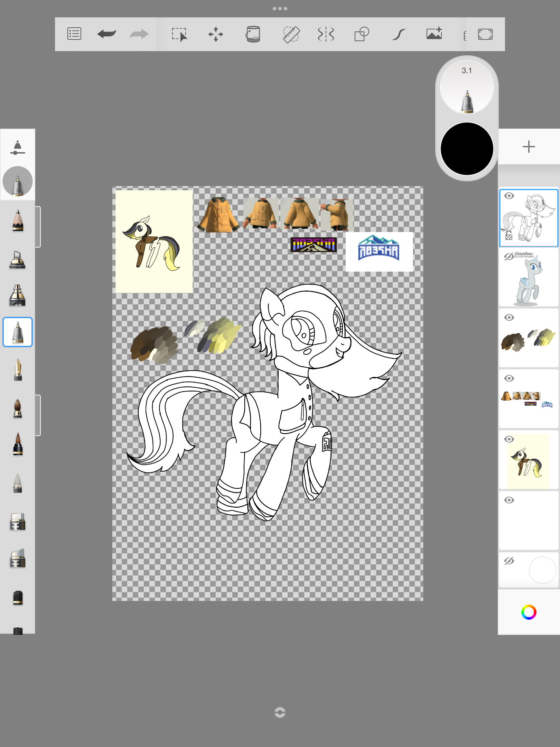Enable the Symmetry tool

tap(326, 35)
